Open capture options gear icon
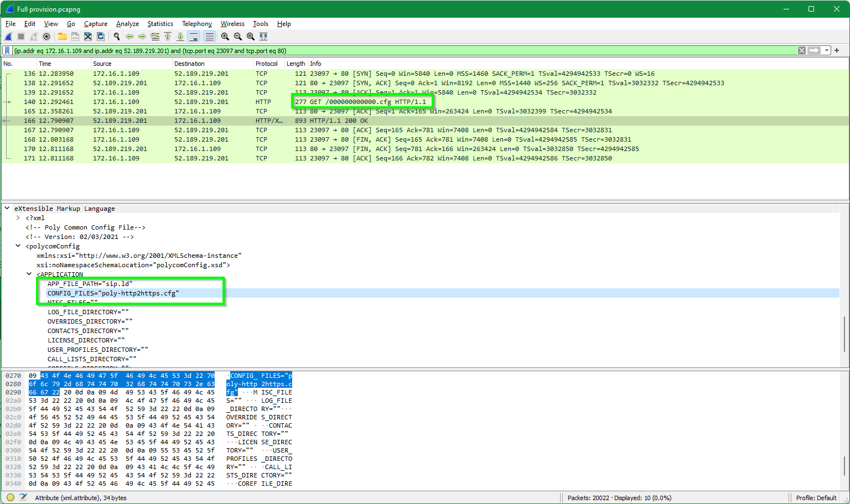850x504 pixels. [46, 37]
